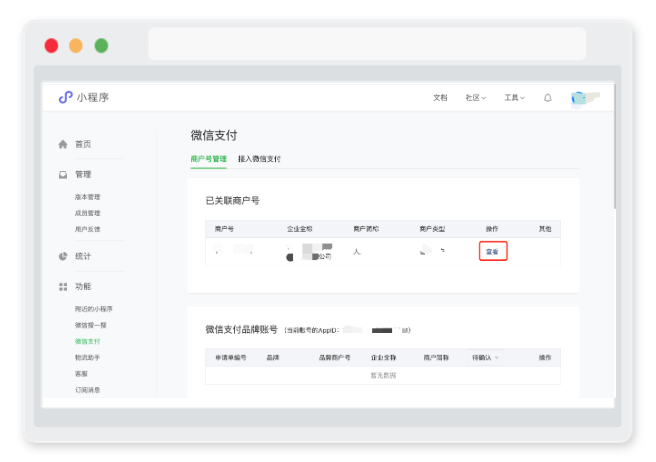Select the 功能 grid icon
The image size is (656, 462).
click(x=63, y=287)
